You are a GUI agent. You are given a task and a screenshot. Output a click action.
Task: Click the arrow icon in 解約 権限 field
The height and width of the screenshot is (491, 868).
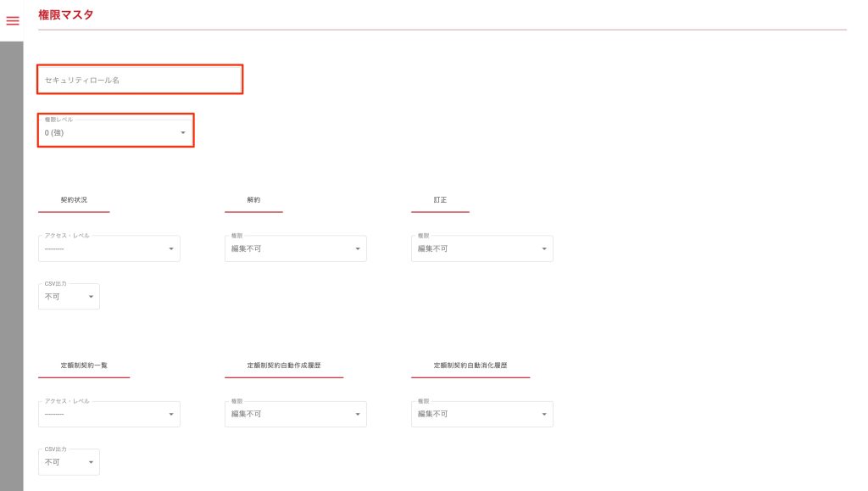[358, 248]
